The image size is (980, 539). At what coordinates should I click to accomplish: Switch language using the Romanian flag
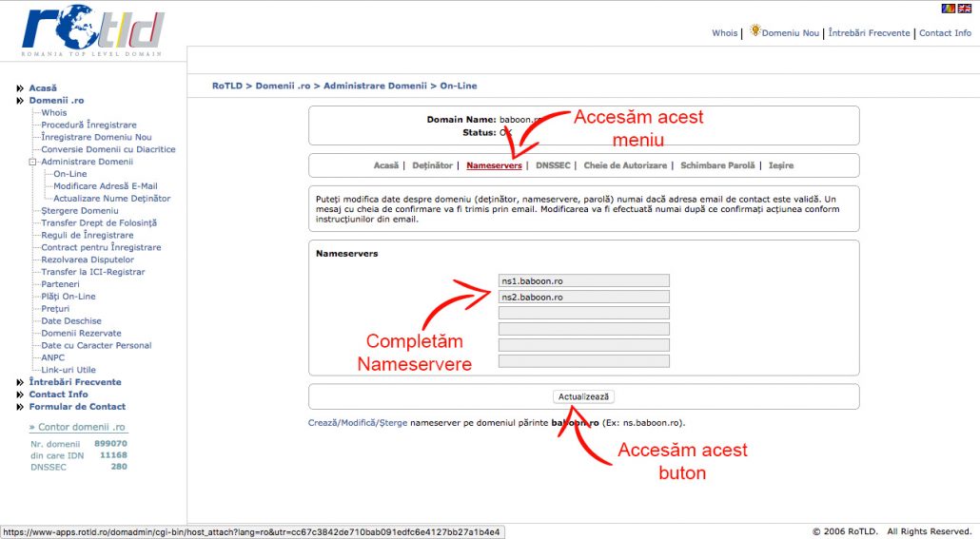point(948,9)
